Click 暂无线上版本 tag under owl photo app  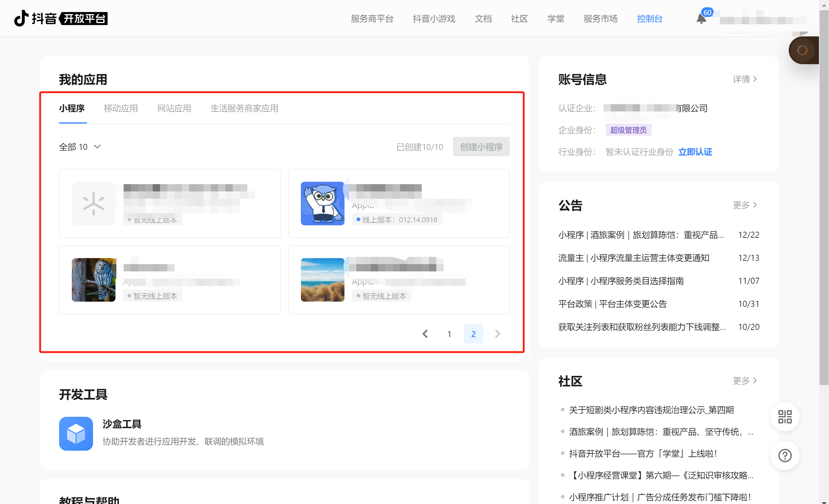[152, 296]
